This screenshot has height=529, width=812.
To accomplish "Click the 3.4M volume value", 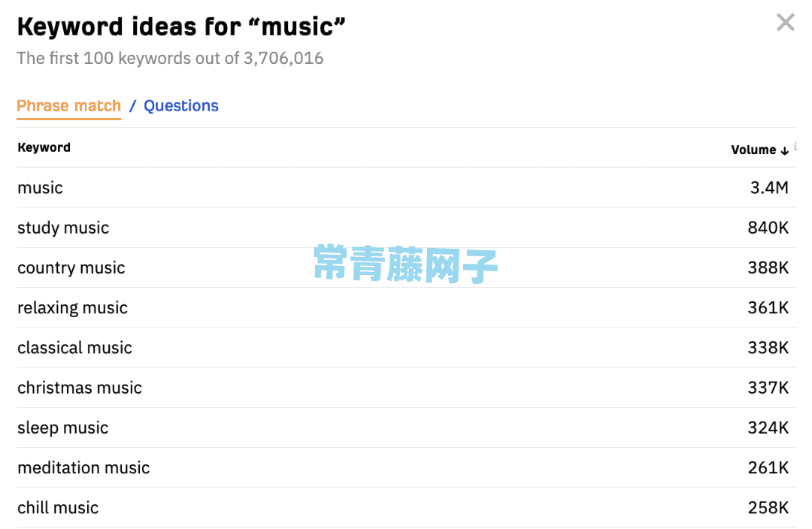I will 769,187.
